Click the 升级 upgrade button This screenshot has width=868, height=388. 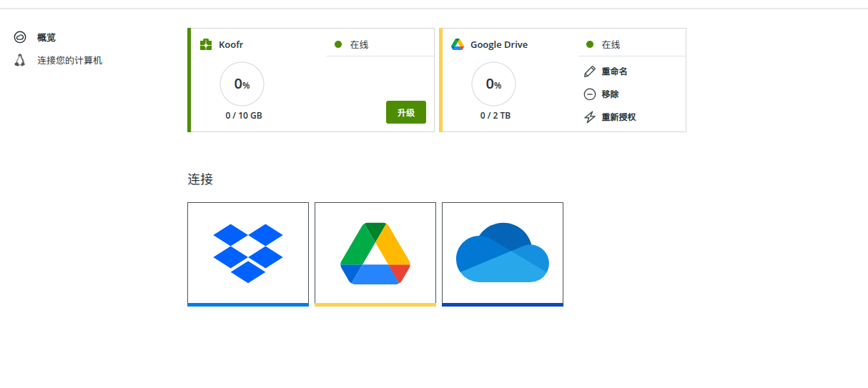[406, 112]
